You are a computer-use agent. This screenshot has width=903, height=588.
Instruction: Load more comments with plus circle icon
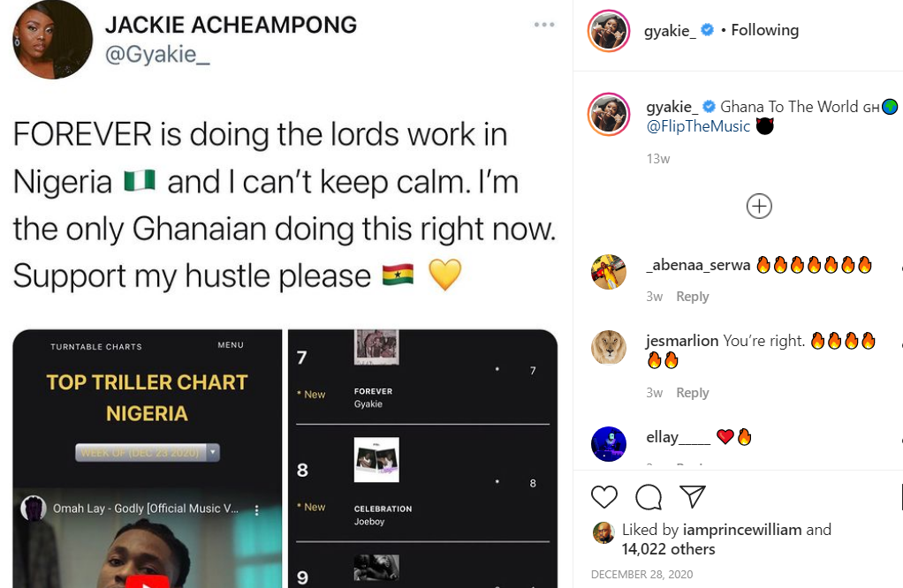click(x=759, y=206)
